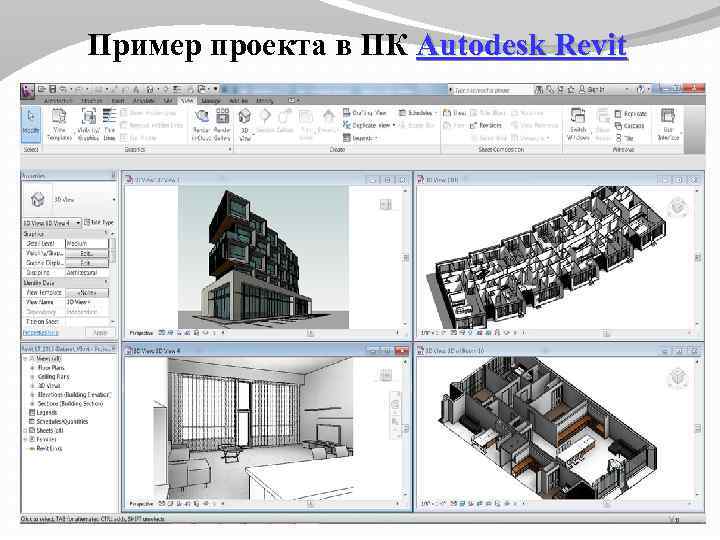Select 3D Views in Project Browser
Viewport: 720px width, 540px height.
click(x=49, y=386)
